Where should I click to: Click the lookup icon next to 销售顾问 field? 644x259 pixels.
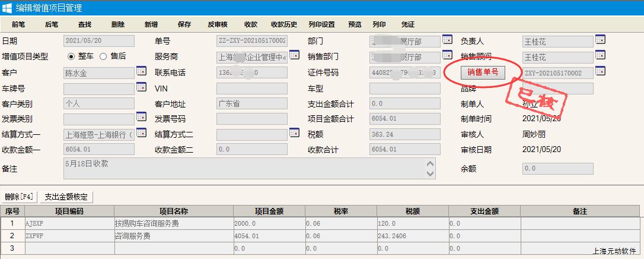click(600, 55)
